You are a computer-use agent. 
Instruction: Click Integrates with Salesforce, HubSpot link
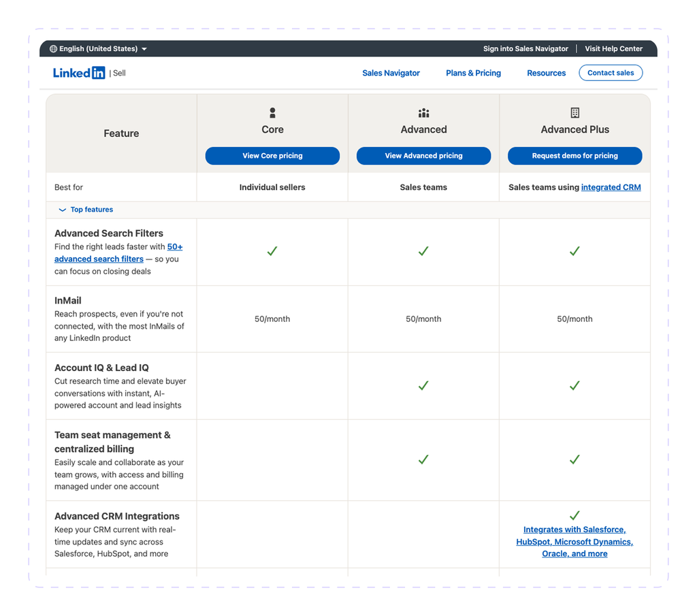point(574,542)
